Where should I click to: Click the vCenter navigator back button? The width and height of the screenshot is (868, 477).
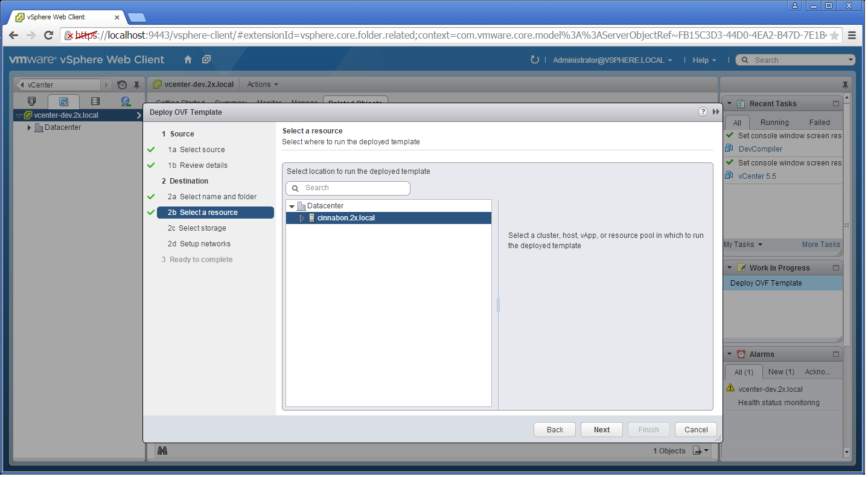(x=22, y=85)
